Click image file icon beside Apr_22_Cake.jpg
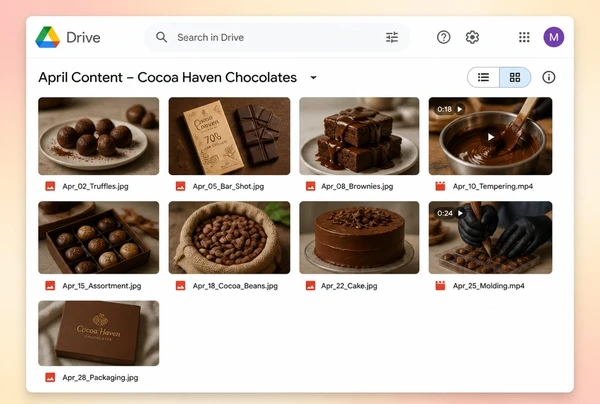The image size is (600, 404). tap(311, 286)
